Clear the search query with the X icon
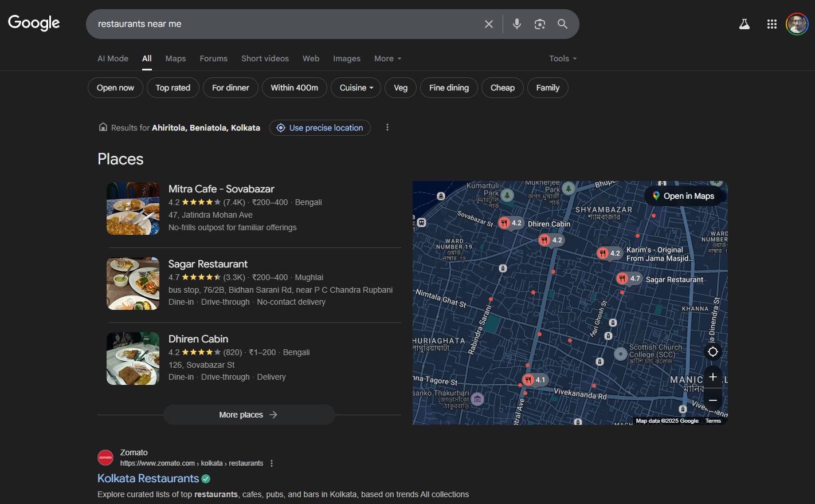Screen dimensions: 815x504 (x=489, y=24)
